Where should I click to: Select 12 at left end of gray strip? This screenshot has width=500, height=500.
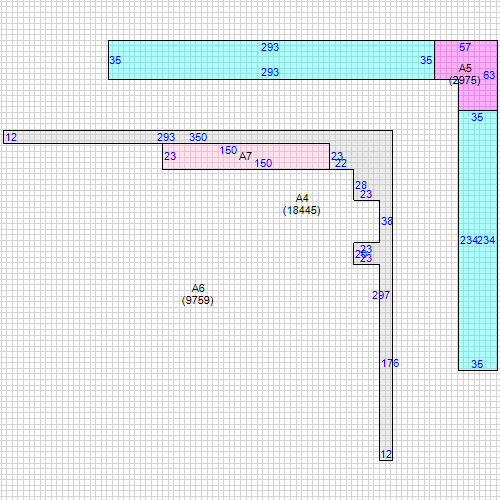(11, 137)
